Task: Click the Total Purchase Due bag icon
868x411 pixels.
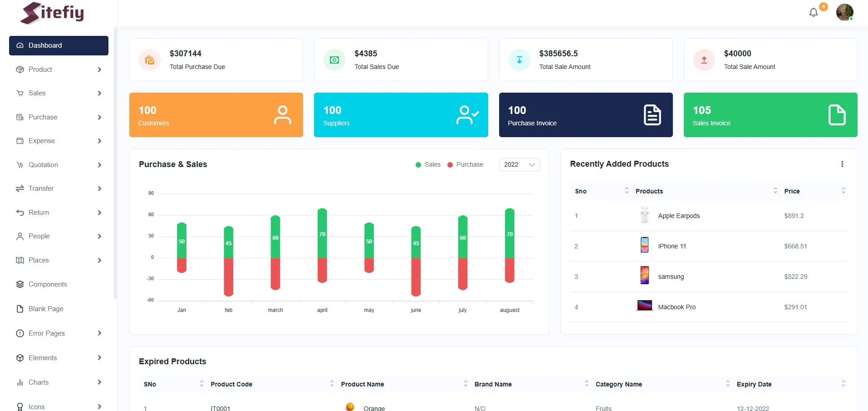Action: [x=150, y=60]
